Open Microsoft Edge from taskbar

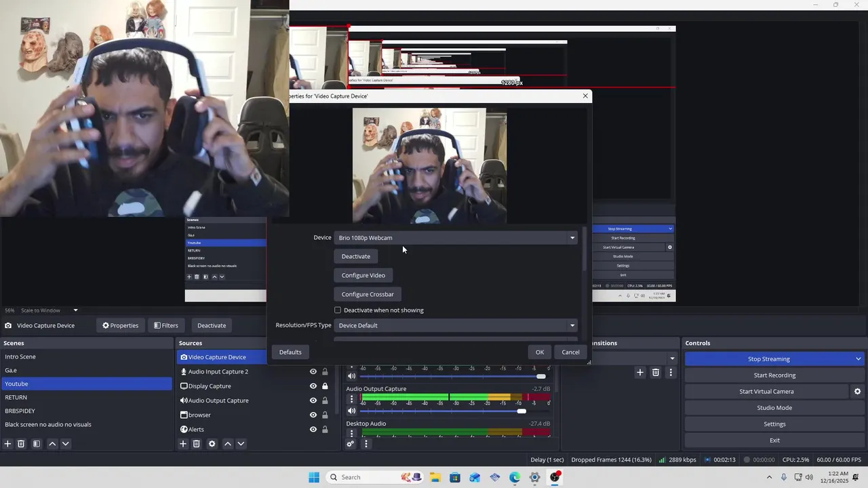pyautogui.click(x=515, y=477)
